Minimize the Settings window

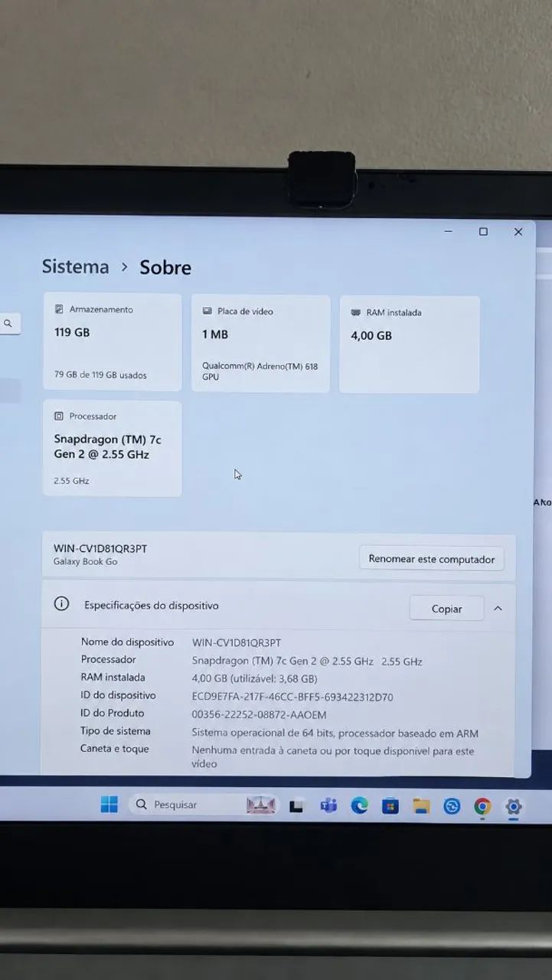click(449, 231)
